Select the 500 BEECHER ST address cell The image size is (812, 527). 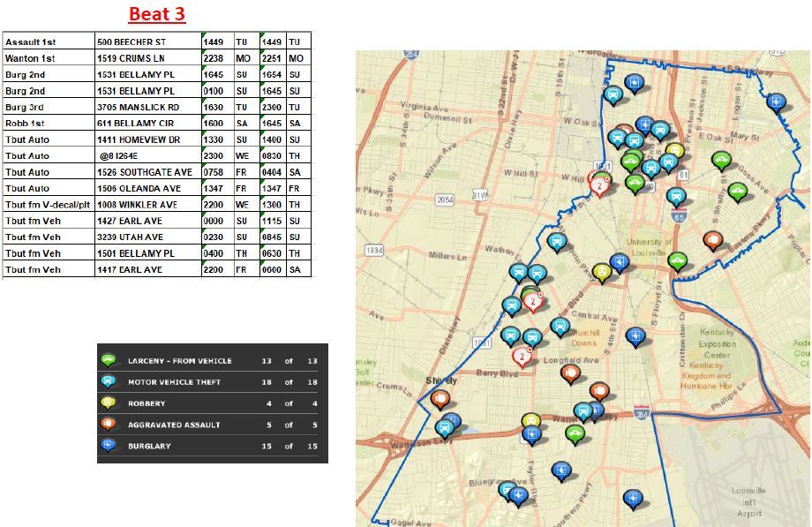coord(147,41)
